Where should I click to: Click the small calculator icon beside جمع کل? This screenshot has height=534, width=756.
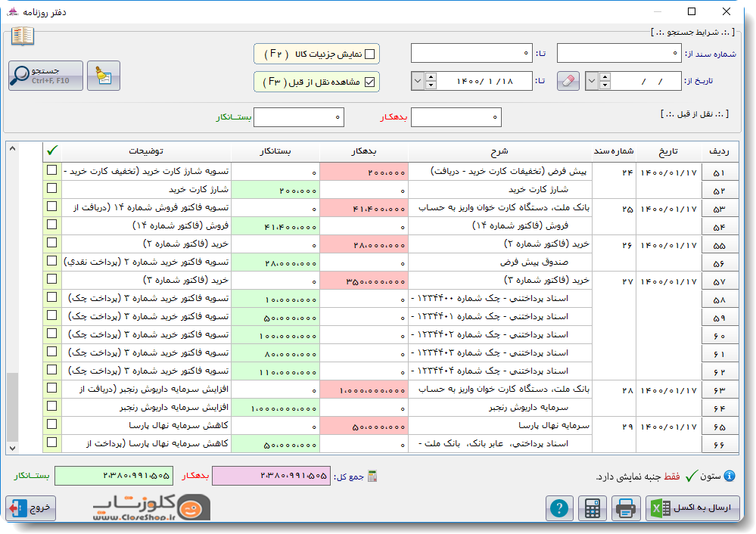372,477
